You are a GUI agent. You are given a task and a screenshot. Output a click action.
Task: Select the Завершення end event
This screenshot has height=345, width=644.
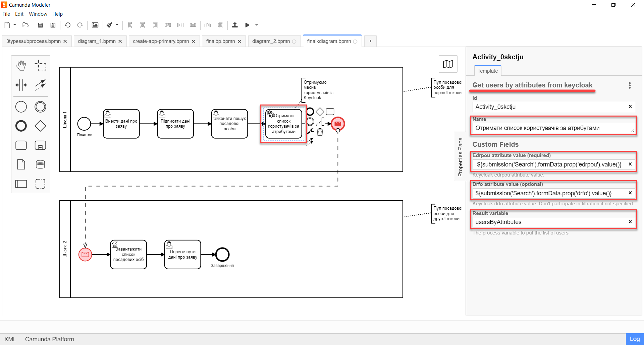click(222, 255)
